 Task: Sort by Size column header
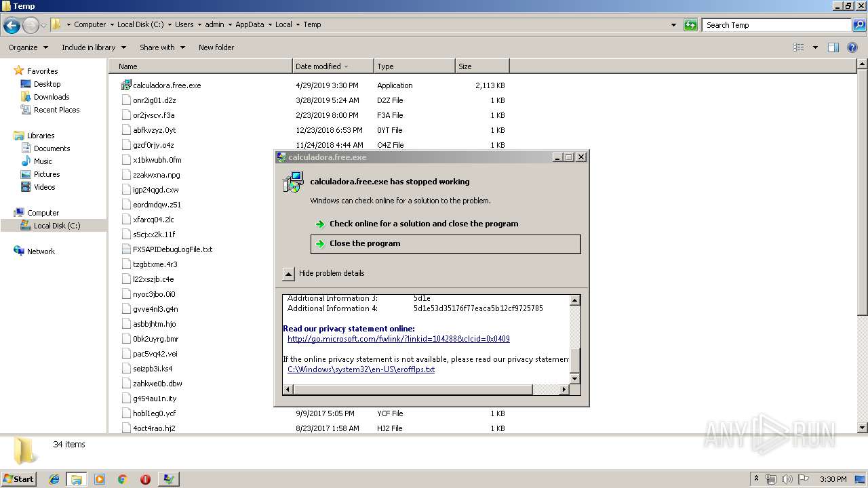click(482, 66)
